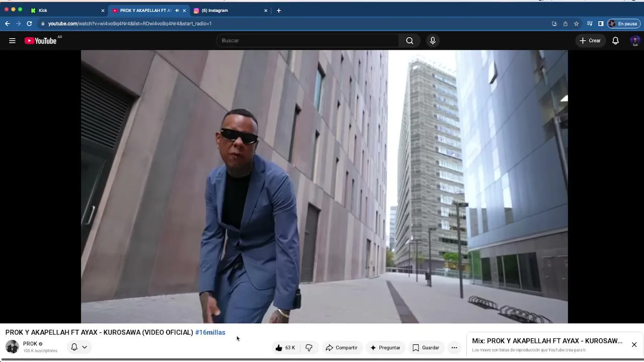Open the media controls icon in browser toolbar
Viewport: 644px width, 362px height.
pyautogui.click(x=590, y=24)
